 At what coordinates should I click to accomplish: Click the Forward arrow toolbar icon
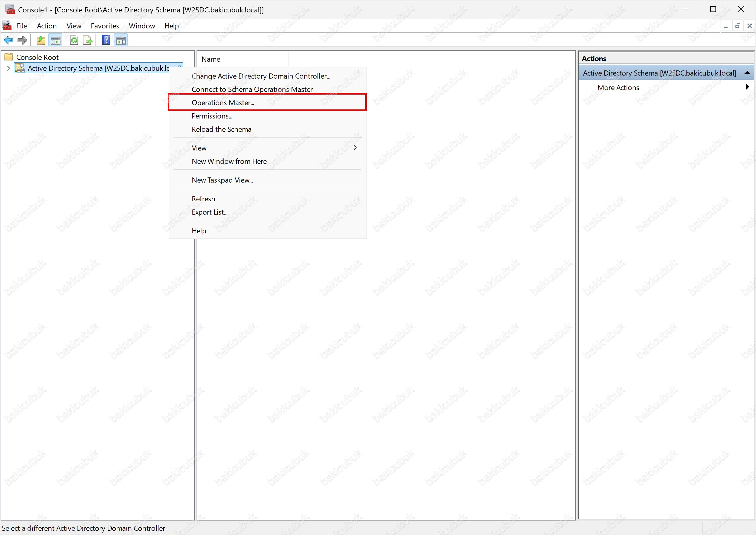click(x=22, y=40)
